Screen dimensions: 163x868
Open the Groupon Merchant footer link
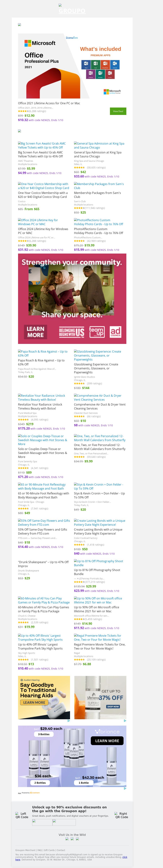click(x=25, y=850)
